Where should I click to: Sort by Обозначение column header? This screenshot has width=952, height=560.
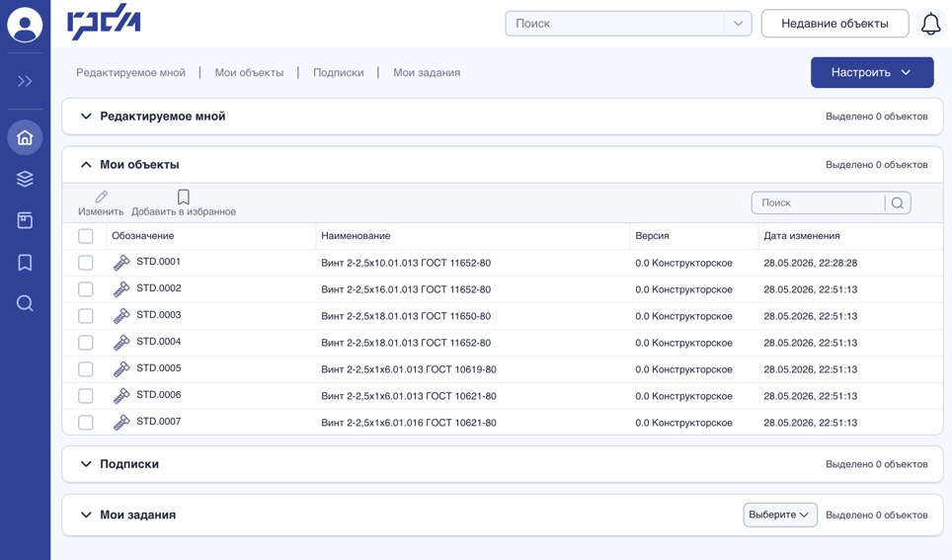click(142, 236)
